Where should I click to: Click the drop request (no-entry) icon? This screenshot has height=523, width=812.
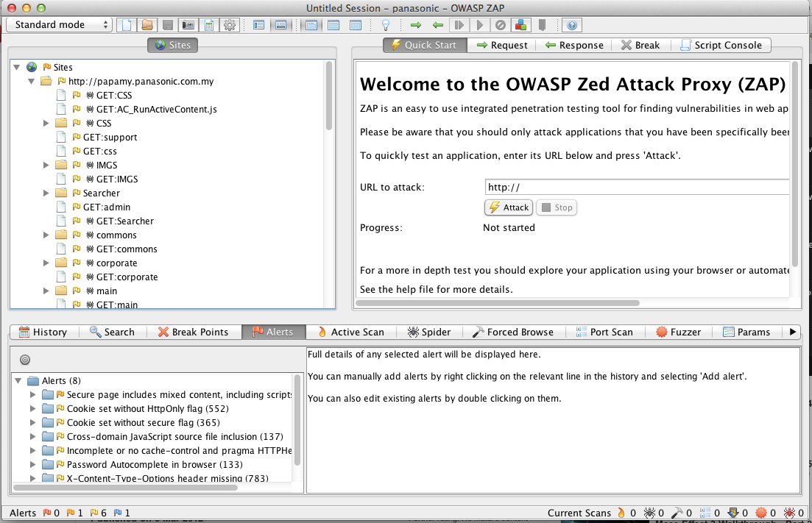pyautogui.click(x=500, y=25)
